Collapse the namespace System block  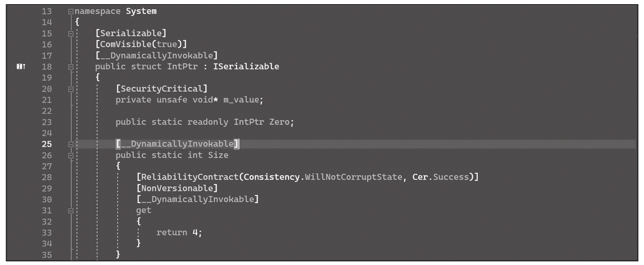coord(70,11)
